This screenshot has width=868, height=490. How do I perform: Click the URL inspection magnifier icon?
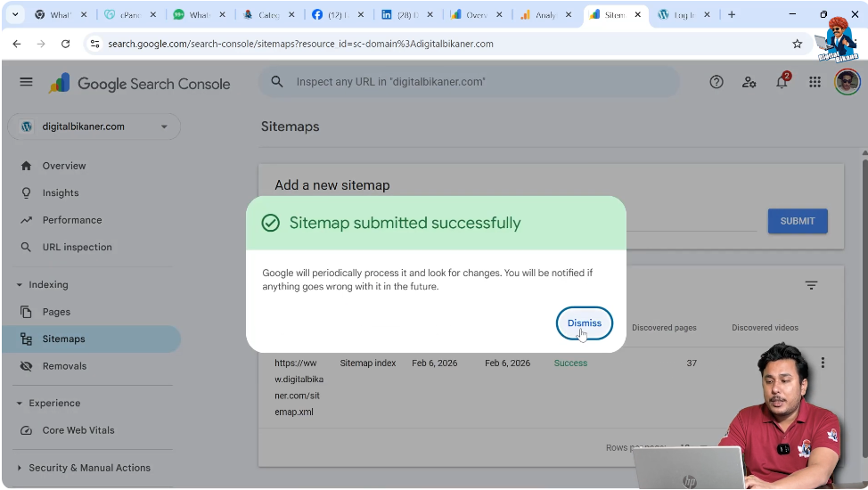click(26, 248)
